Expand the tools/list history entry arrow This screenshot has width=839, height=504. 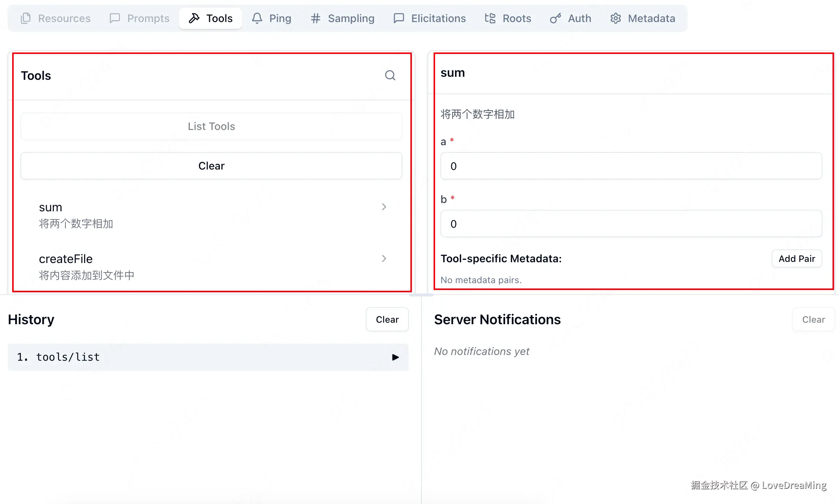tap(395, 357)
